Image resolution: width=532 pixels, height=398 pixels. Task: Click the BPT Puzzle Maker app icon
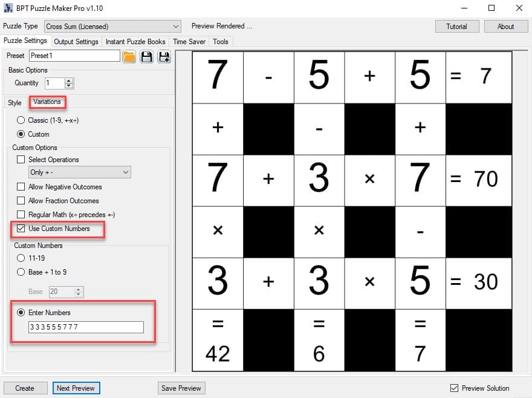click(x=8, y=8)
